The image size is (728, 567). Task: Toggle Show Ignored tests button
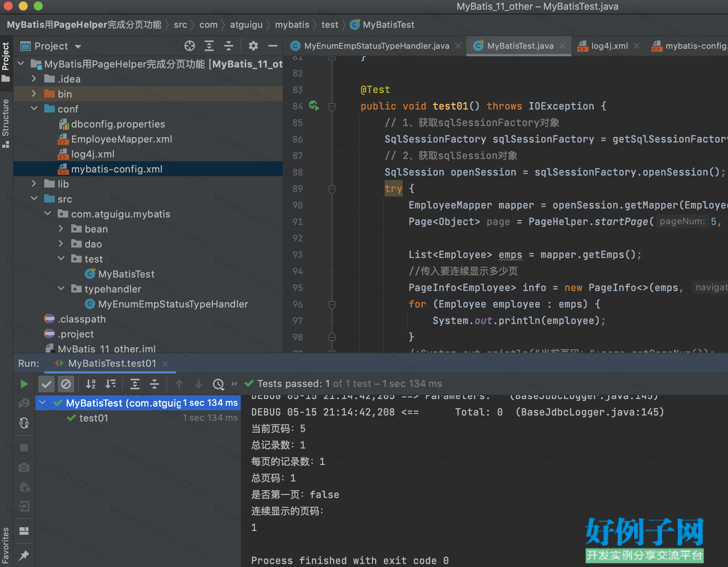click(x=66, y=384)
